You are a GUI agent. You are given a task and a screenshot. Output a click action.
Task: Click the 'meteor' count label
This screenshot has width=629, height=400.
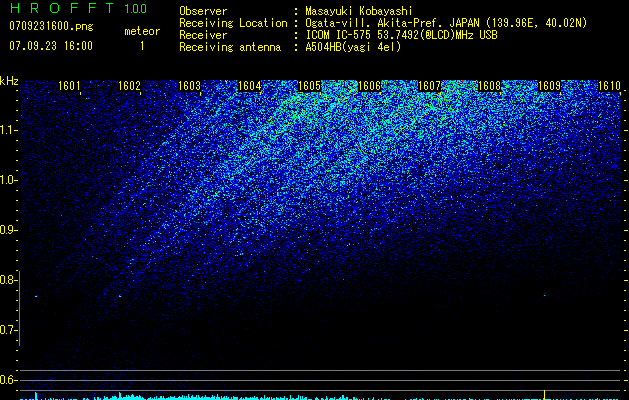coord(142,31)
